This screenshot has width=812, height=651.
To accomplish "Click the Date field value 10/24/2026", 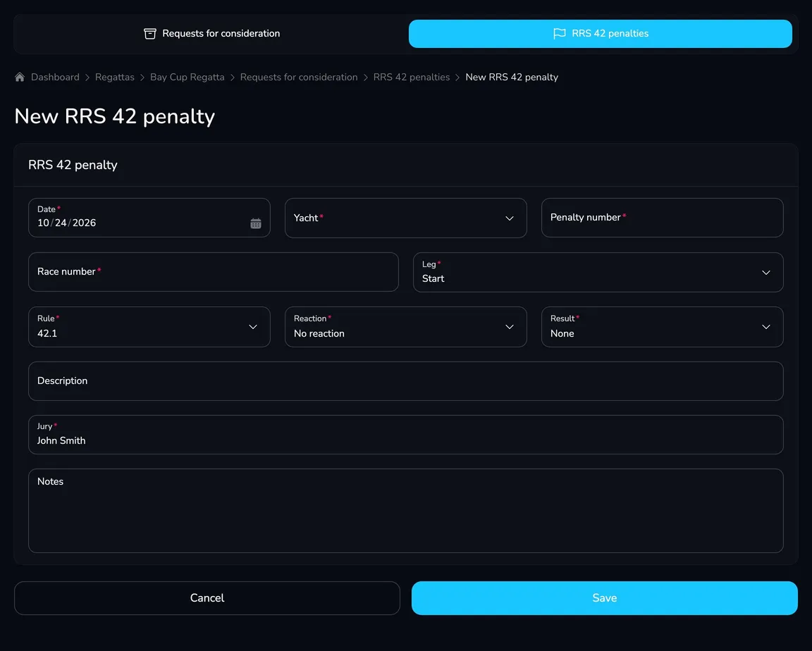I will (x=67, y=223).
